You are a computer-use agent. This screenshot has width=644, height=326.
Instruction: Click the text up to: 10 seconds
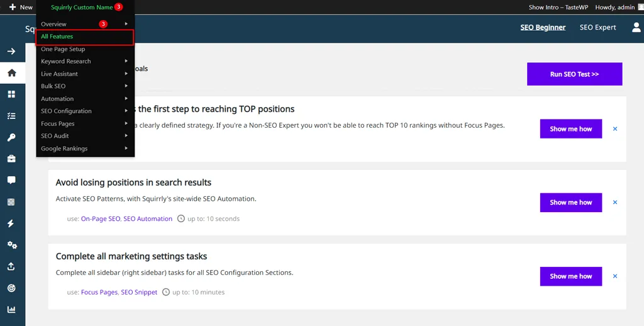(214, 219)
